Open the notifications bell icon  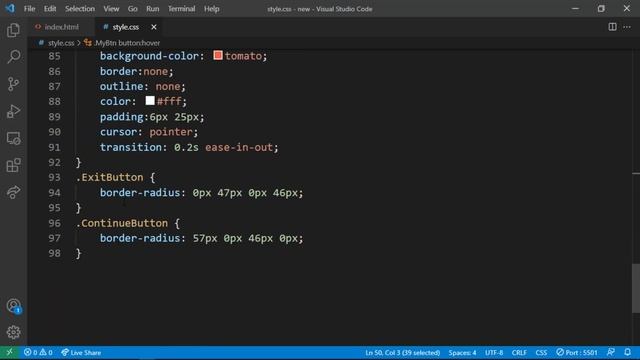click(627, 352)
